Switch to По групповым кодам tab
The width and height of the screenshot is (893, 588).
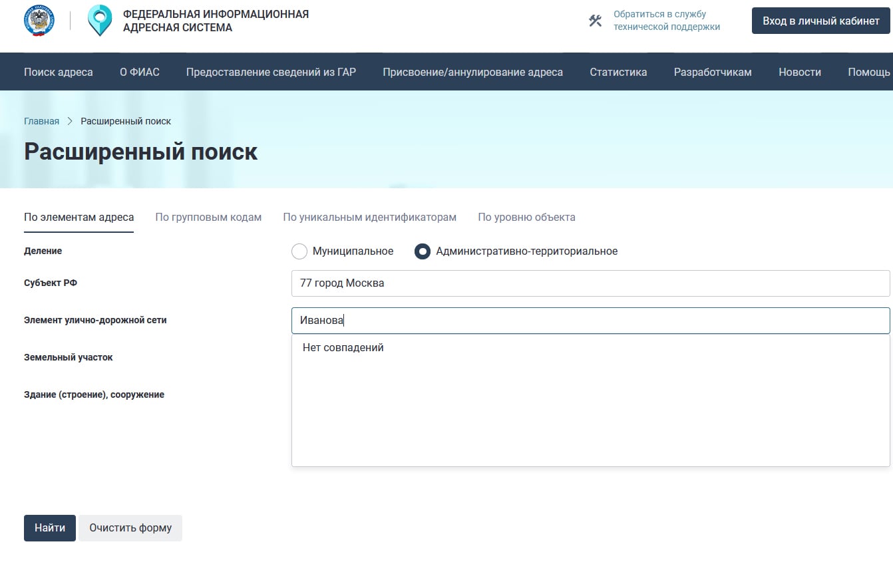pos(208,218)
